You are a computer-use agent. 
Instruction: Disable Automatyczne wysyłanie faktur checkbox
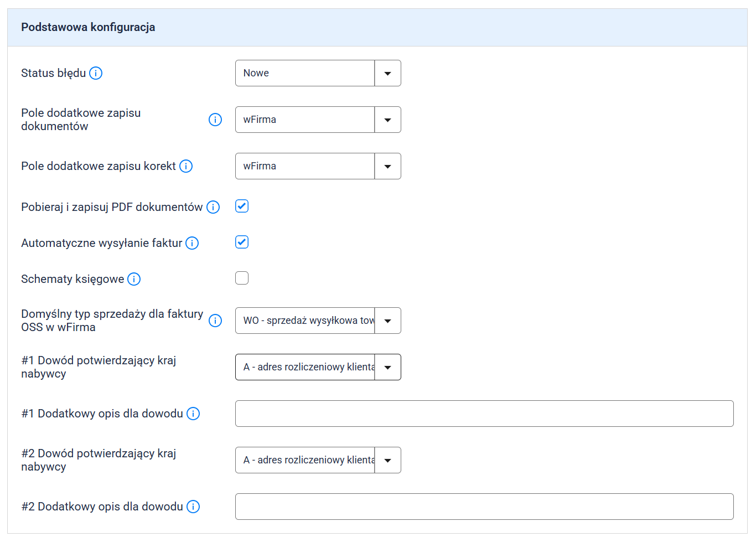[242, 242]
